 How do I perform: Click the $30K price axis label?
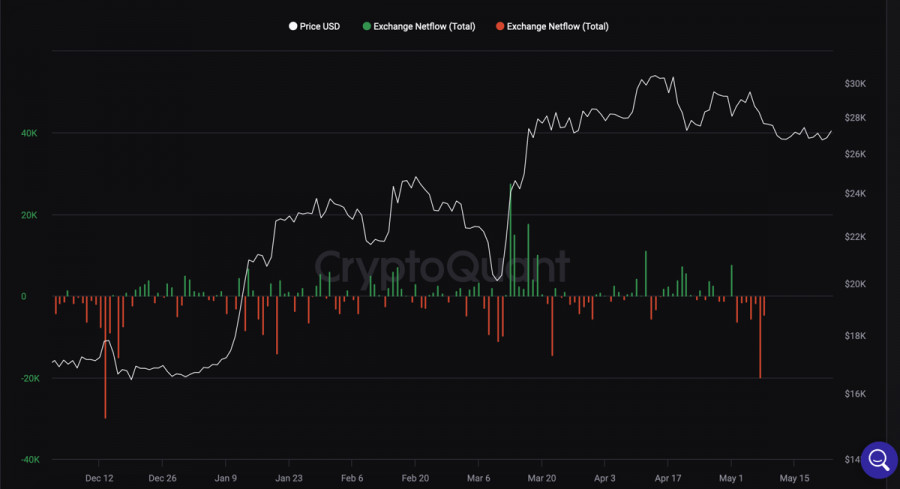855,84
